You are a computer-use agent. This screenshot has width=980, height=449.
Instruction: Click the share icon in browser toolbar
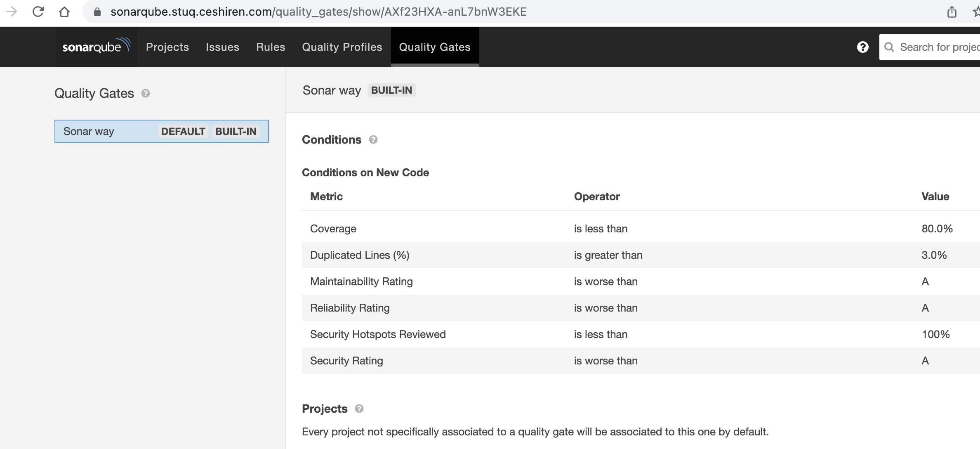pyautogui.click(x=952, y=12)
